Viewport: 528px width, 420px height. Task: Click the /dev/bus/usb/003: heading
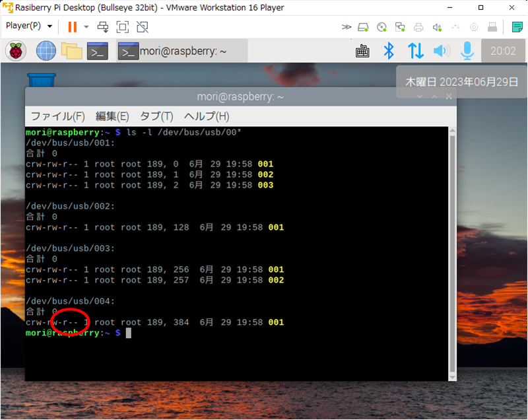[x=71, y=248]
